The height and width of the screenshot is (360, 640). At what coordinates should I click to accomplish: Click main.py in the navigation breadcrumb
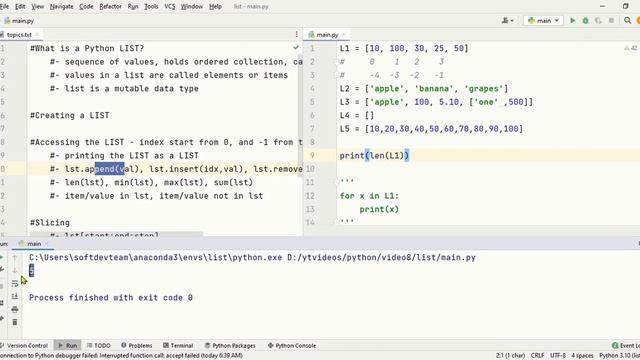click(x=19, y=20)
